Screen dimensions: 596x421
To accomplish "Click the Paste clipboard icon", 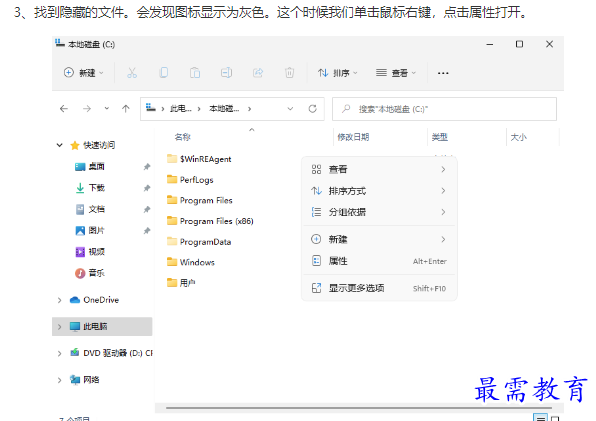I will click(x=195, y=73).
